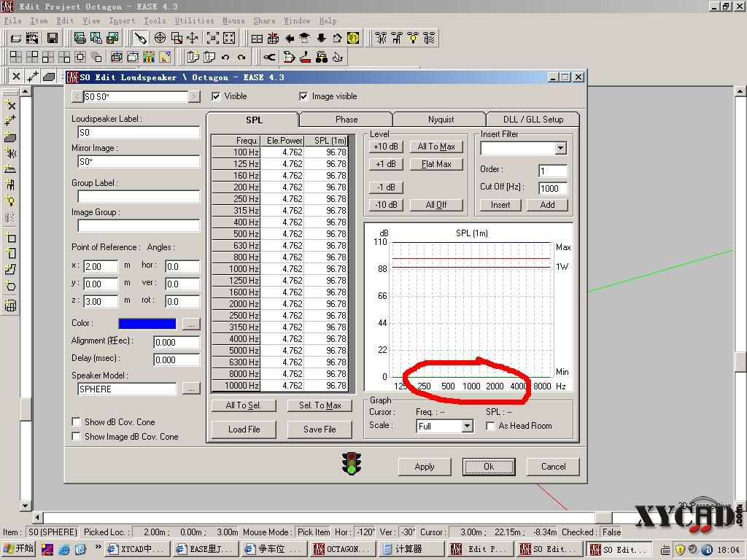Toggle the Image visible checkbox
This screenshot has height=560, width=747.
click(303, 96)
